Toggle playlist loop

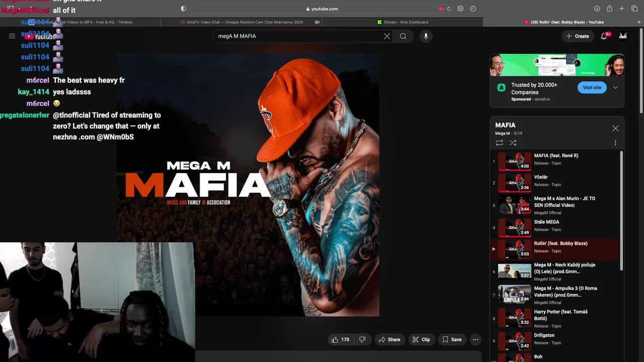point(499,143)
